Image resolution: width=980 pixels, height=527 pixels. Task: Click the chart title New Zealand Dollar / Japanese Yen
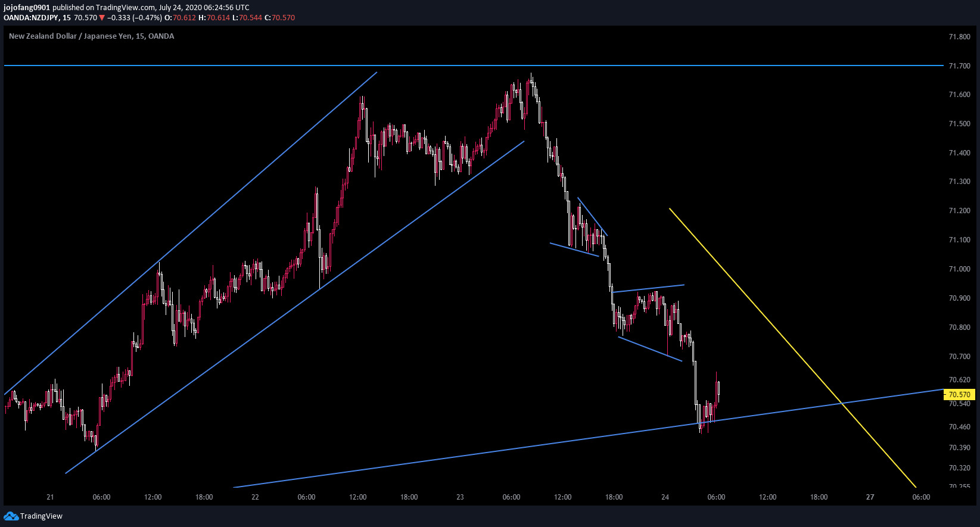coord(70,36)
